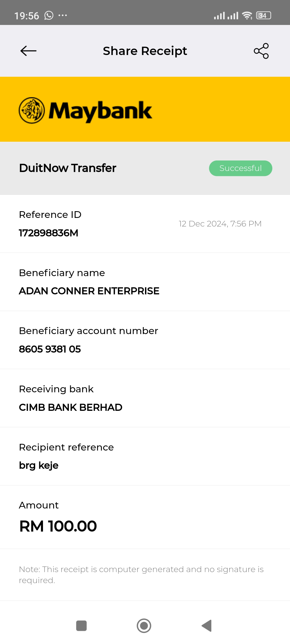290x644 pixels.
Task: Select the reference ID 172898836M
Action: click(49, 233)
